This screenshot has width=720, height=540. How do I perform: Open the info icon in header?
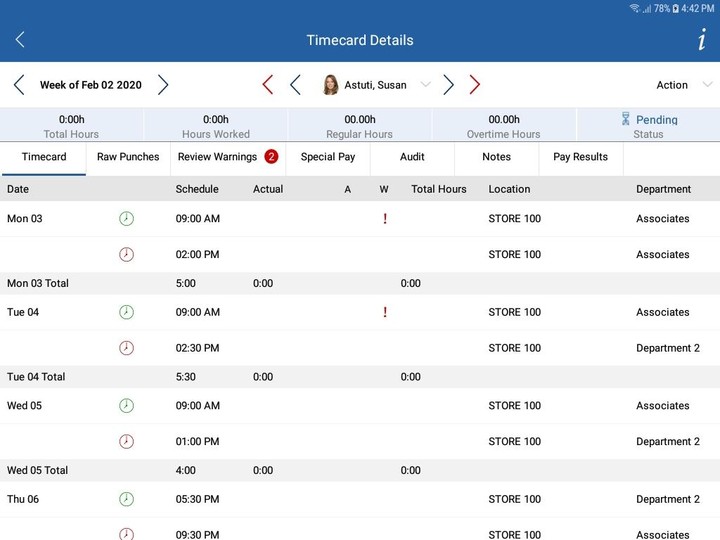pyautogui.click(x=702, y=40)
